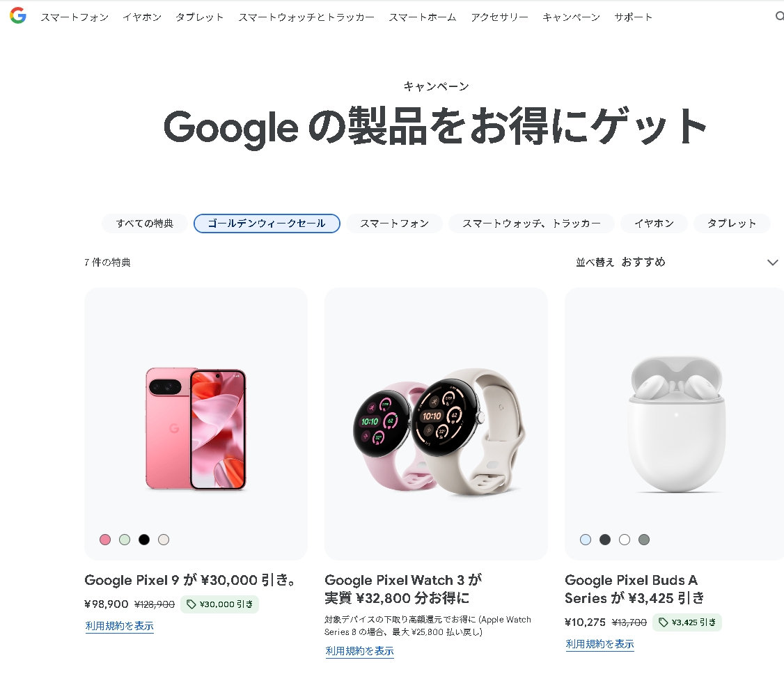Image resolution: width=784 pixels, height=674 pixels.
Task: Open 利用規約を表示 under Pixel Watch 3
Action: click(359, 650)
